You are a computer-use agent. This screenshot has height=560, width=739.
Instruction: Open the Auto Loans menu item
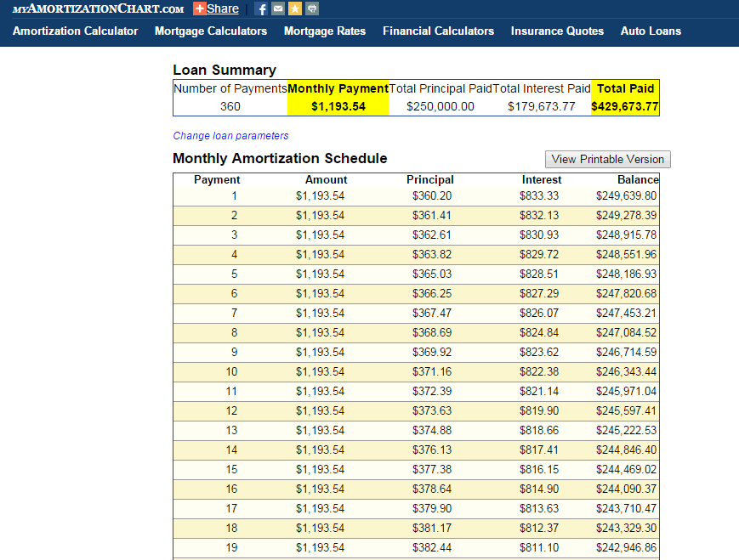(651, 31)
